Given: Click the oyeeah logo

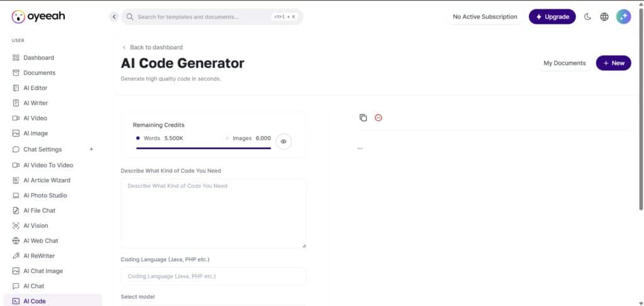Looking at the screenshot, I should click(x=38, y=16).
